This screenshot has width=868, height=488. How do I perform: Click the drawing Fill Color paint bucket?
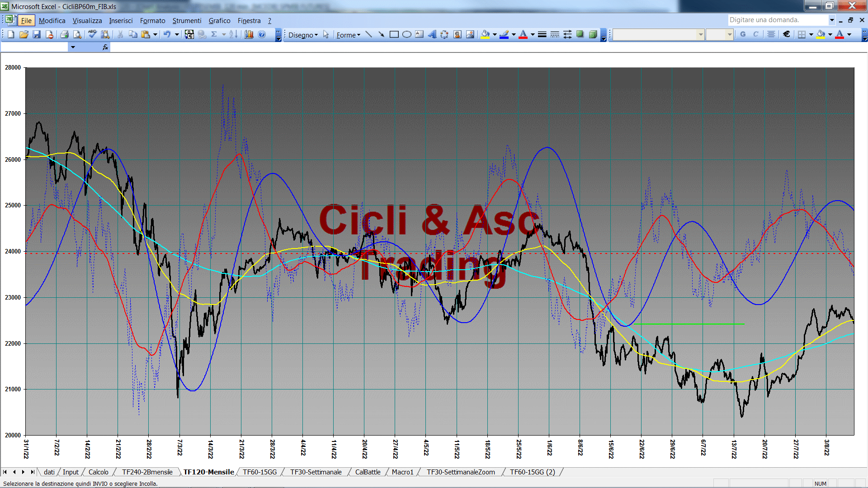(x=486, y=34)
